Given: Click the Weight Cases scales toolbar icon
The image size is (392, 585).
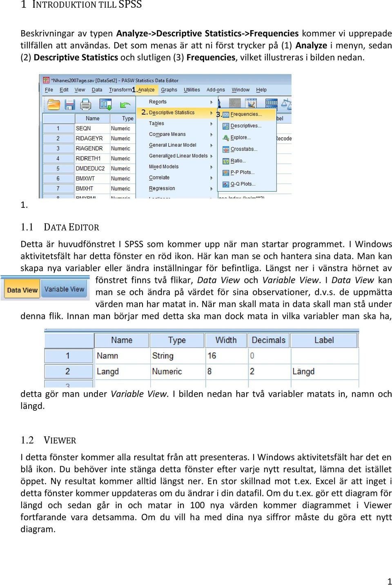Looking at the screenshot, I should [x=287, y=105].
